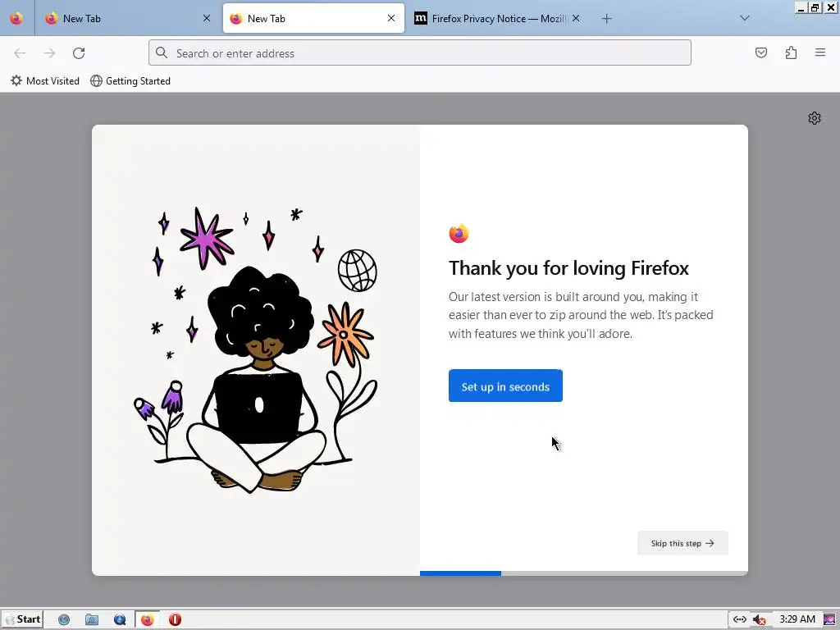The width and height of the screenshot is (840, 630).
Task: Open the Start menu
Action: (x=22, y=619)
